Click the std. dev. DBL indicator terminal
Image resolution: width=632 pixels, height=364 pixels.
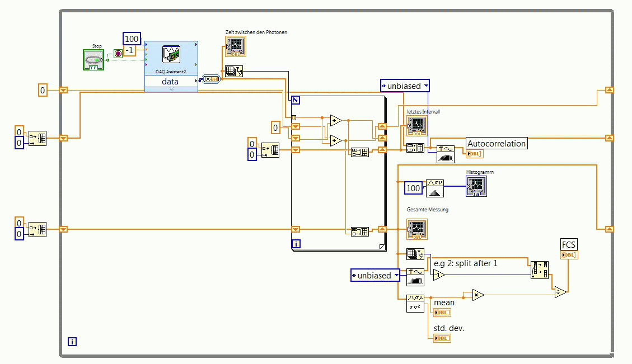coord(442,338)
